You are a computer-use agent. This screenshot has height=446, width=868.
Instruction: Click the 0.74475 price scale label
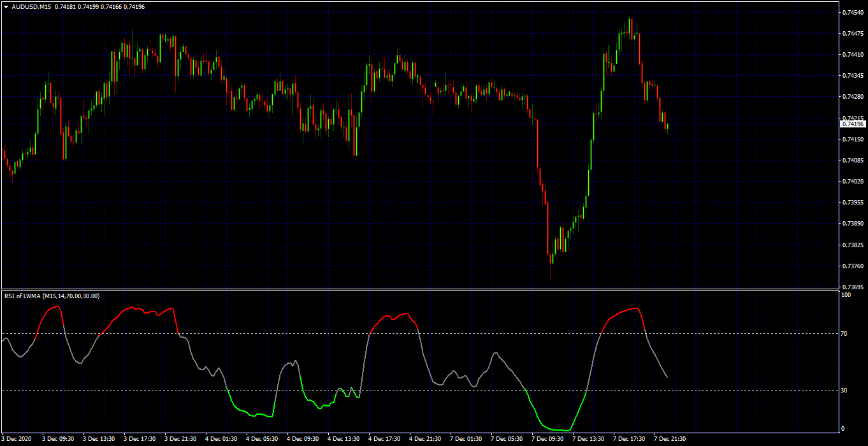[853, 33]
